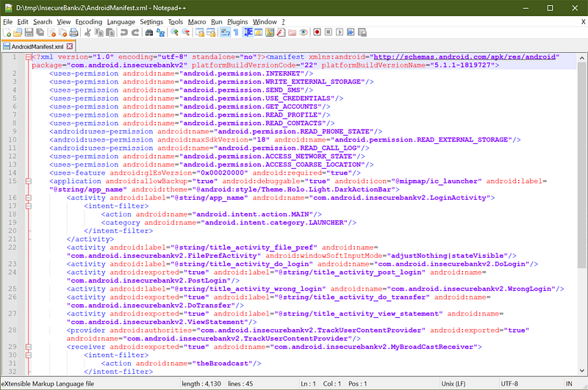Create a new document with New icon
Screen dimensions: 588x390
point(7,32)
